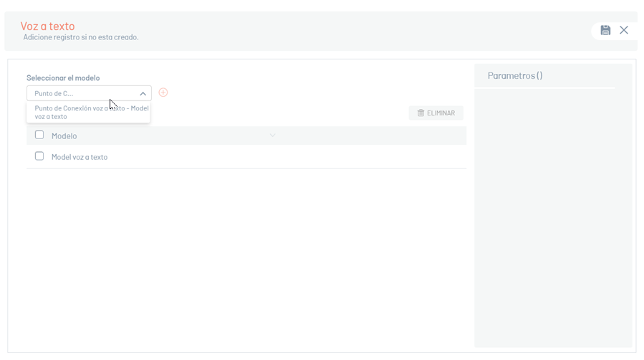Screen dimensions: 644x360
Task: Open the Parametros () panel header
Action: [515, 75]
